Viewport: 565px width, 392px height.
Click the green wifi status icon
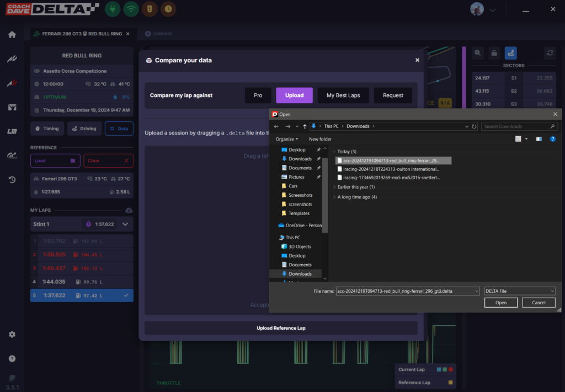pyautogui.click(x=131, y=9)
